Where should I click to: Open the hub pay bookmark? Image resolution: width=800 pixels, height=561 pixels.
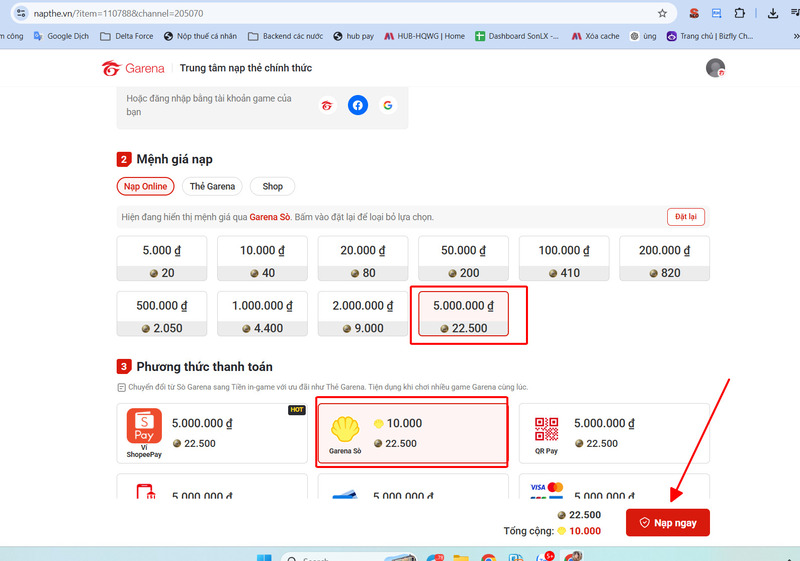354,36
